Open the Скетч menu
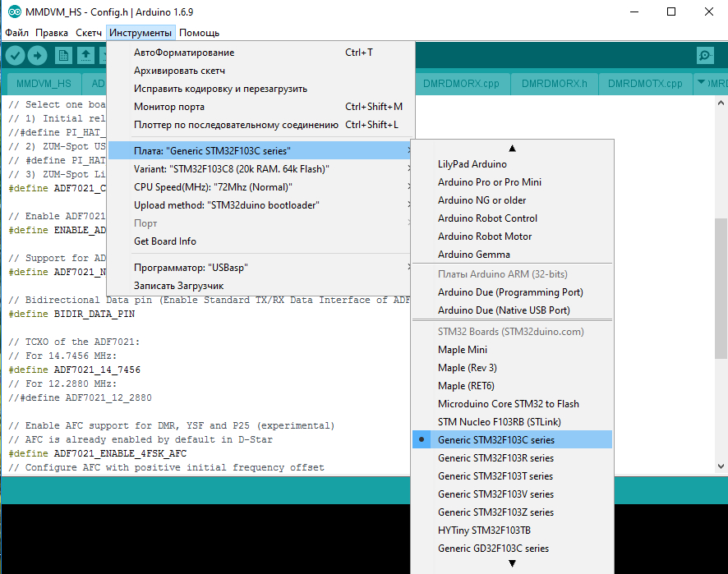The height and width of the screenshot is (574, 728). click(89, 33)
